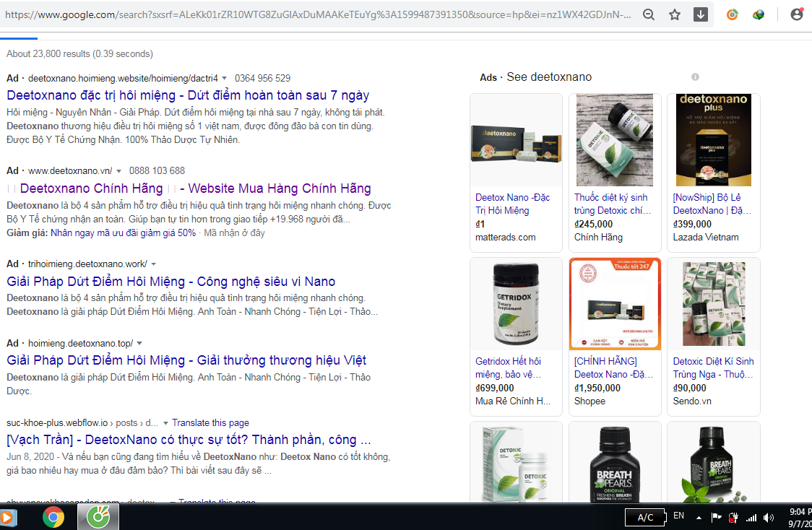
Task: Open dropdown arrow beside trihoimieng.deetoxnano.work URL
Action: (x=154, y=264)
